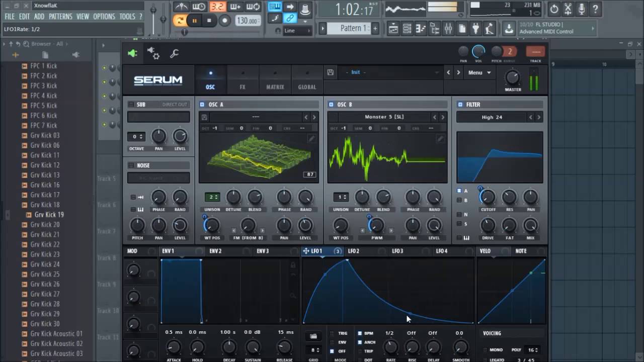644x362 pixels.
Task: Click the LFO grid folder icon
Action: (x=313, y=336)
